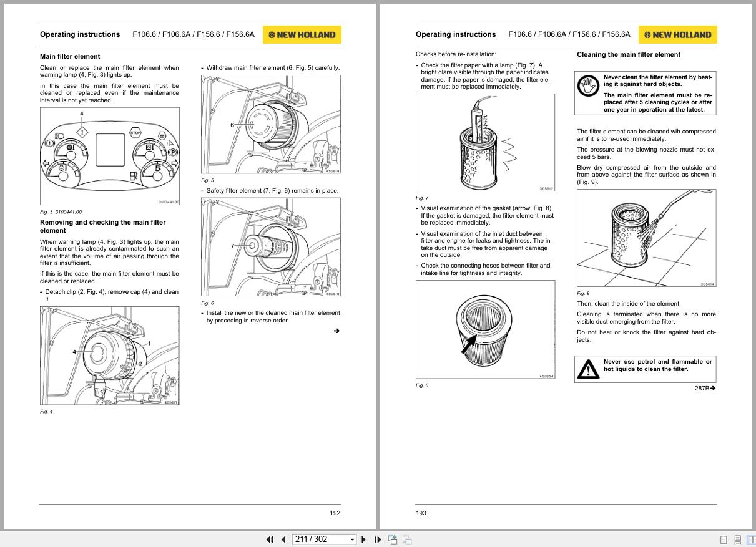Switch to two-page facing view
The image size is (756, 547).
[751, 540]
